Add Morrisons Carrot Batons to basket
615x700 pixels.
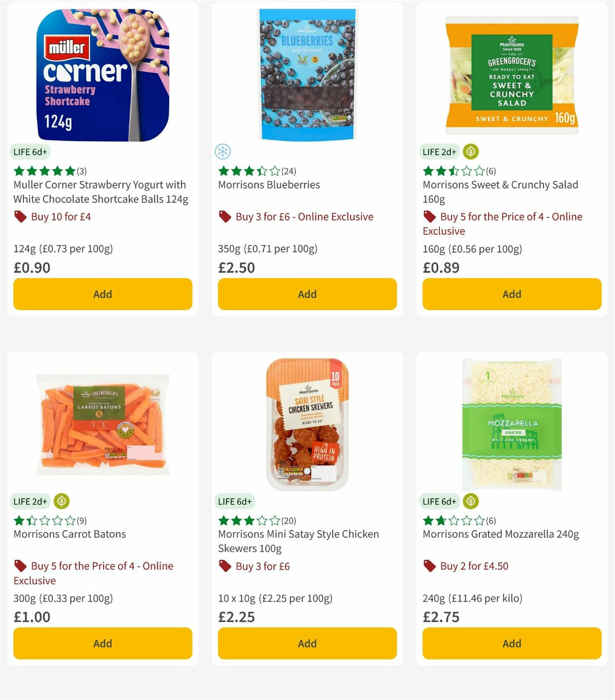[x=102, y=643]
